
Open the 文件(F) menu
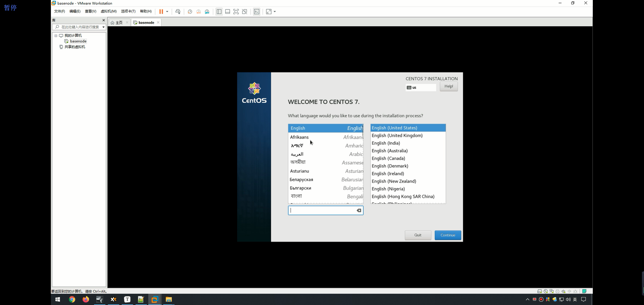(60, 11)
